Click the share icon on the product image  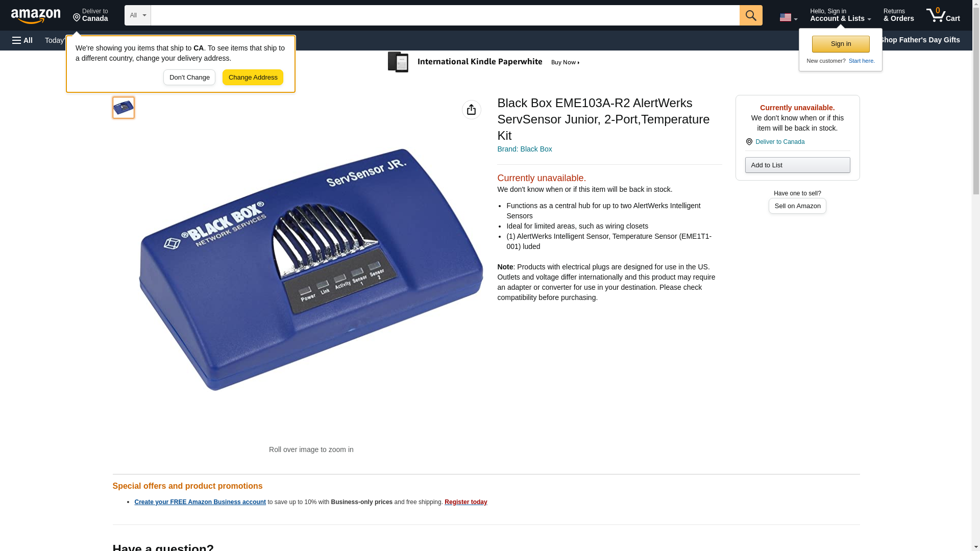(x=471, y=110)
